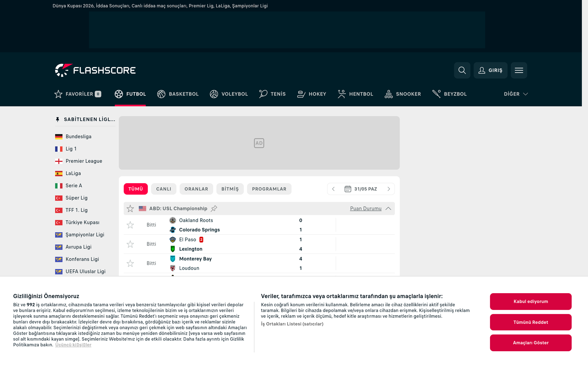Click the AD banner placeholder
The height and width of the screenshot is (368, 588).
pos(259,143)
